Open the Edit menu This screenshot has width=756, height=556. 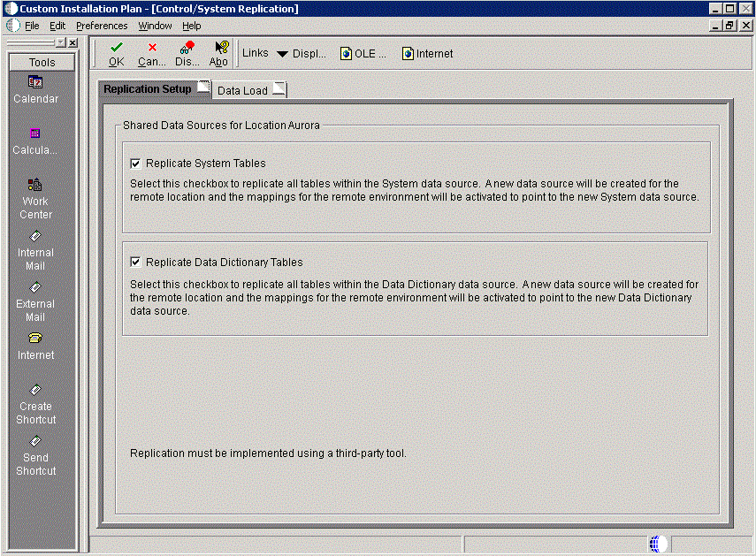coord(57,26)
